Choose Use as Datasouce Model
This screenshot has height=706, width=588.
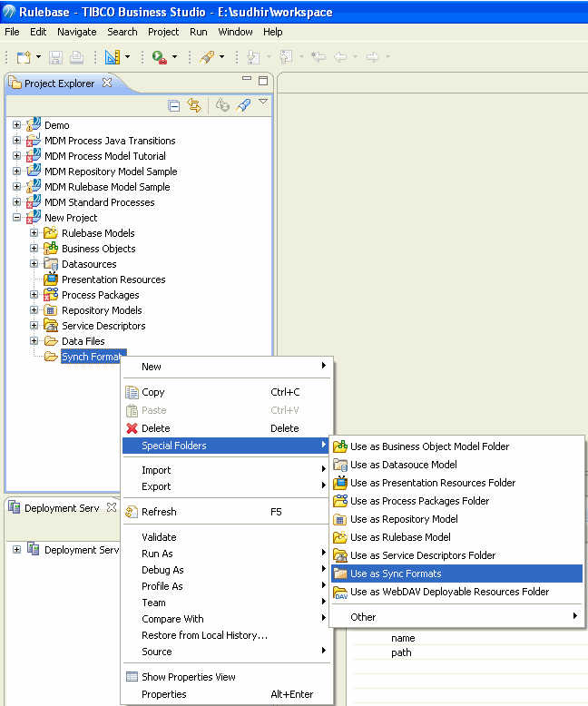[x=456, y=465]
